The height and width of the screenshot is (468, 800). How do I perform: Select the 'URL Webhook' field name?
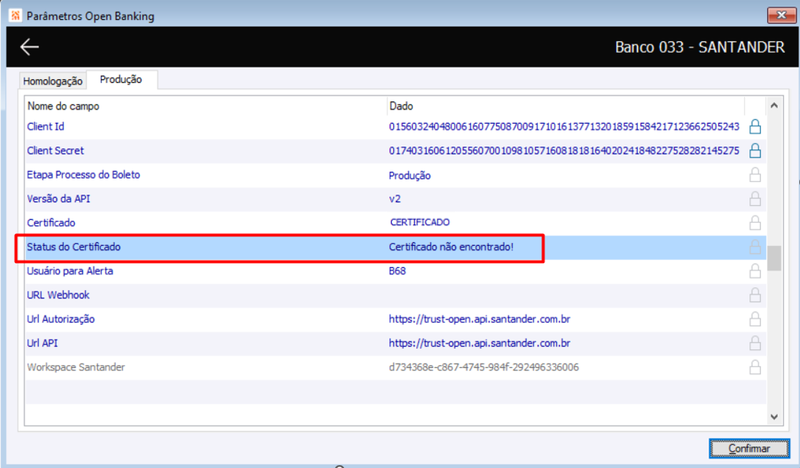(58, 295)
